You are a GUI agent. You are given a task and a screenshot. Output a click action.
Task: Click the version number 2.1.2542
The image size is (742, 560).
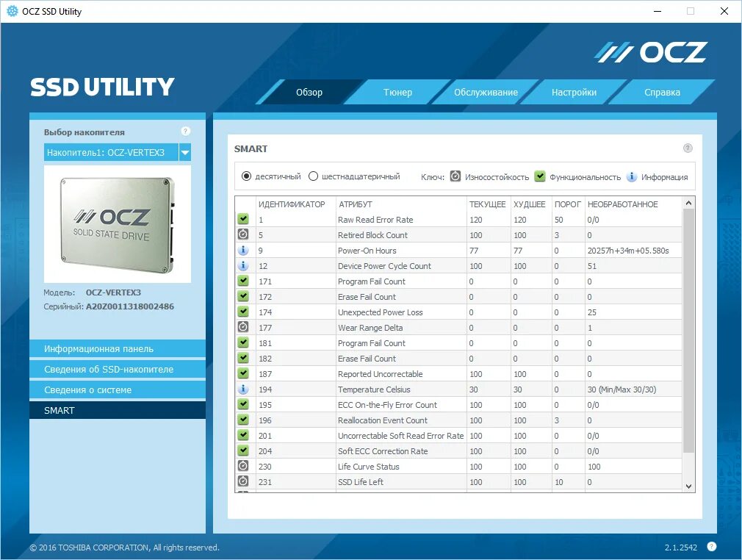pos(680,548)
